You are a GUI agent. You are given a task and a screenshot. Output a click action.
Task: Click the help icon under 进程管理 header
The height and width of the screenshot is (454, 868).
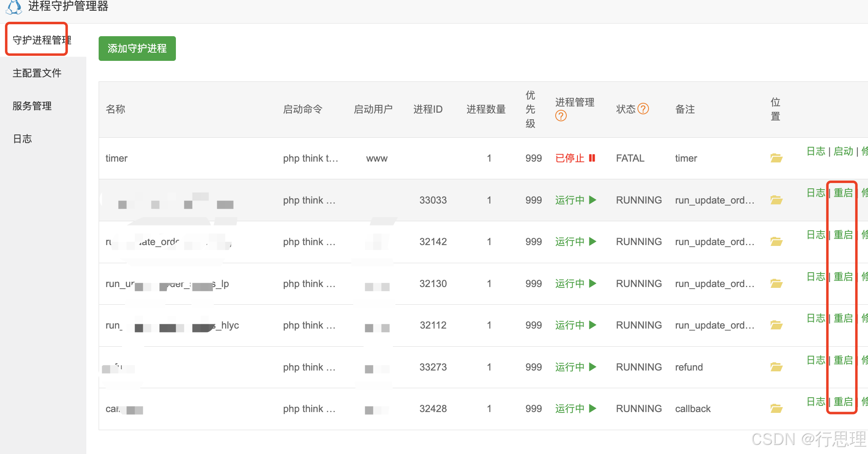(x=561, y=116)
